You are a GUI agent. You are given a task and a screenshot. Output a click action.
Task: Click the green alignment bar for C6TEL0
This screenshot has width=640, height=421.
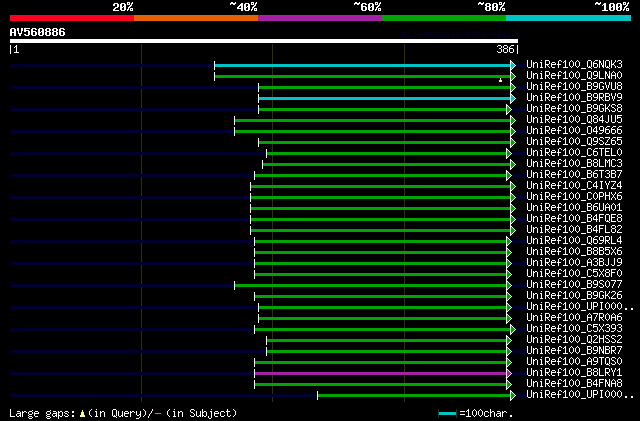[x=387, y=154]
